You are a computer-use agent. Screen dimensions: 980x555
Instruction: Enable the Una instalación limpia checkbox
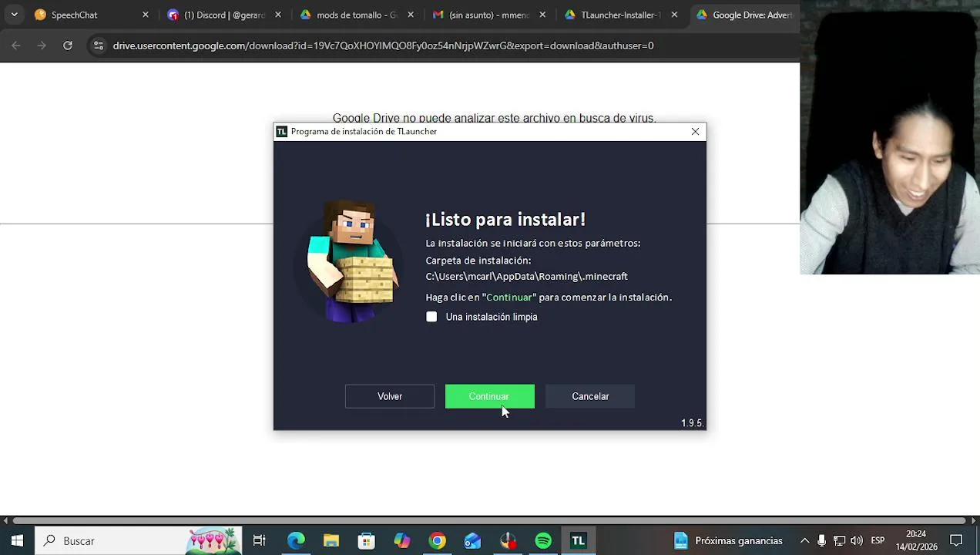pos(431,317)
